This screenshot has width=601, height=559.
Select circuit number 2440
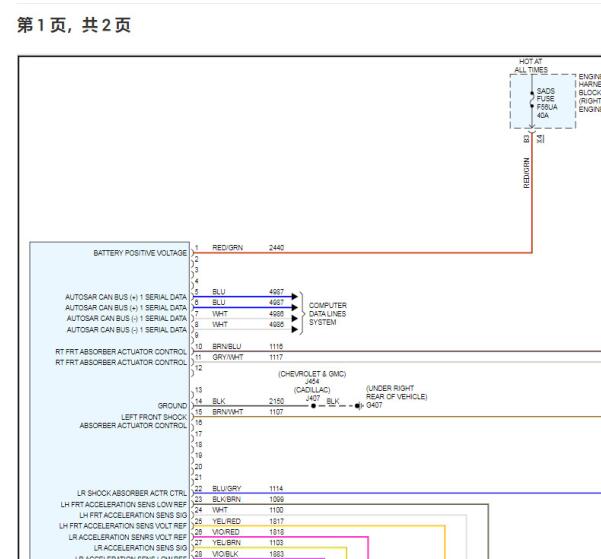pyautogui.click(x=276, y=248)
